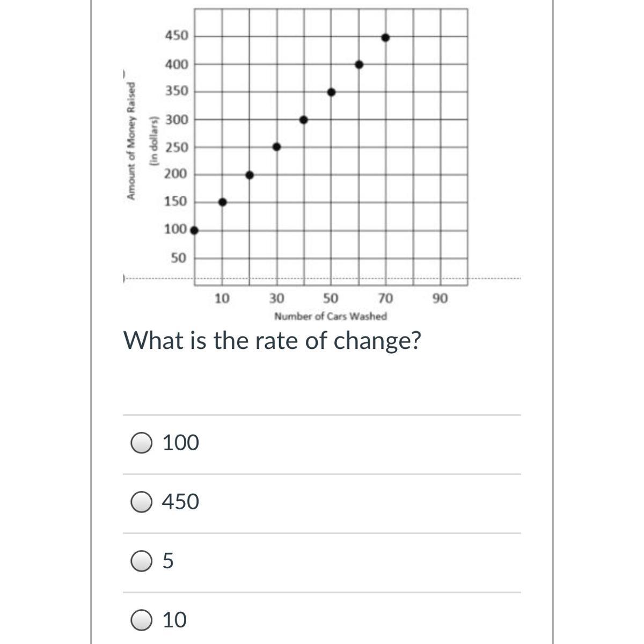Click the 'Number of Cars Washed' axis title
644x644 pixels.
[330, 317]
